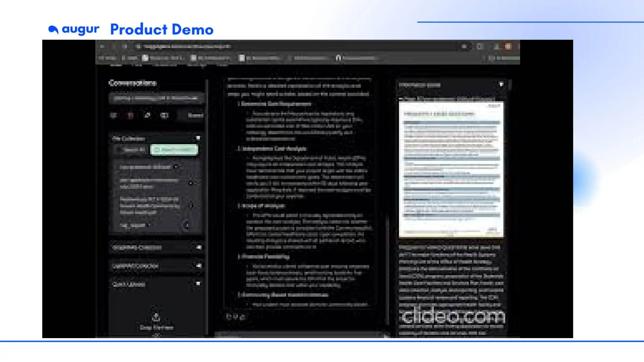The image size is (644, 362).
Task: Click the document page preview thumbnail
Action: point(451,169)
